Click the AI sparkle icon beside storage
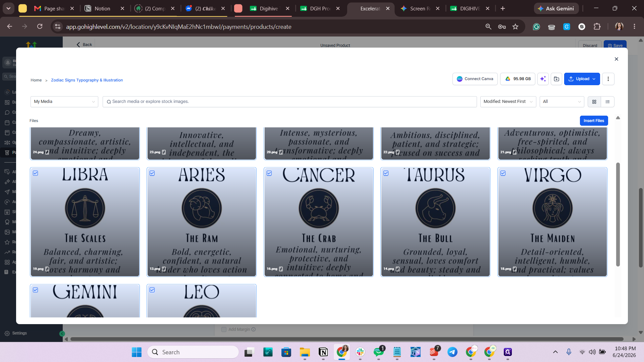The height and width of the screenshot is (362, 644). tap(543, 79)
